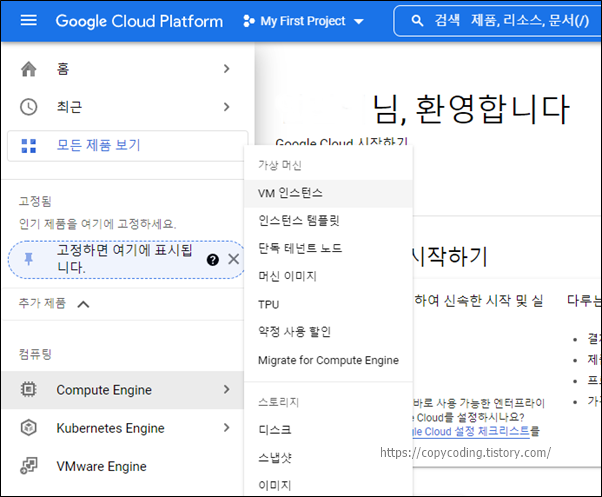
Task: Click the 님, 환영합니다 welcome heading
Action: pos(471,110)
